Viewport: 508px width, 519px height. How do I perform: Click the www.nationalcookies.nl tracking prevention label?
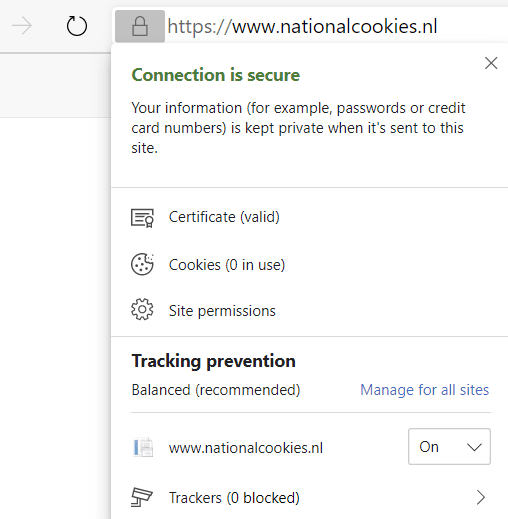coord(246,448)
